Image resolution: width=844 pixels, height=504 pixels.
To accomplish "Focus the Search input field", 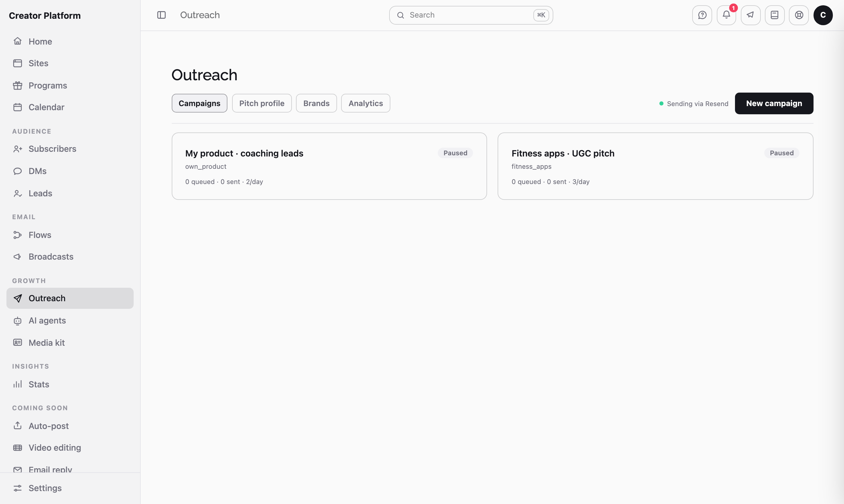I will (471, 15).
